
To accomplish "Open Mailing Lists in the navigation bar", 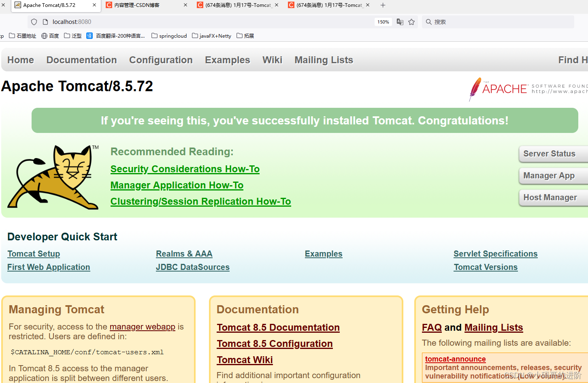I will tap(324, 60).
